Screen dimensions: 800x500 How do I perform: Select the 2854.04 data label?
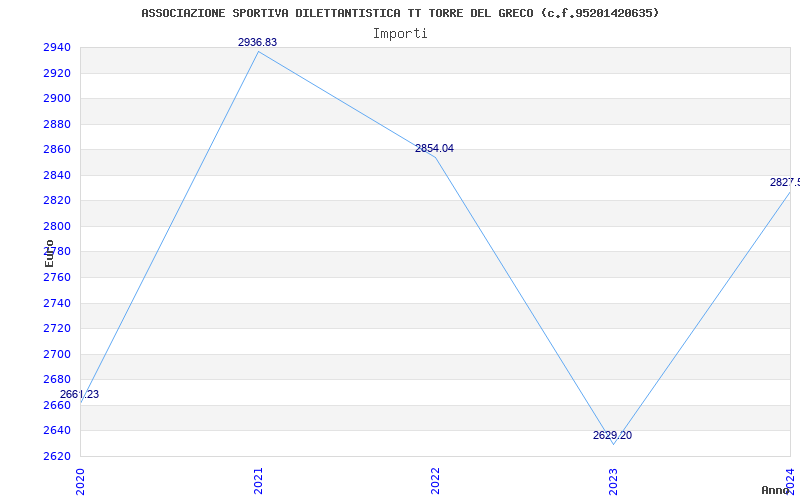click(x=434, y=148)
